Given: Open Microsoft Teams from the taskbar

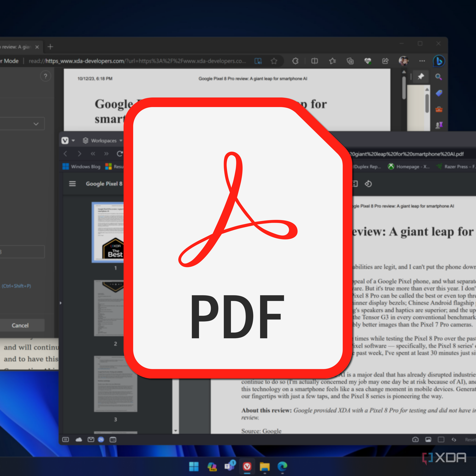Looking at the screenshot, I should (x=230, y=466).
